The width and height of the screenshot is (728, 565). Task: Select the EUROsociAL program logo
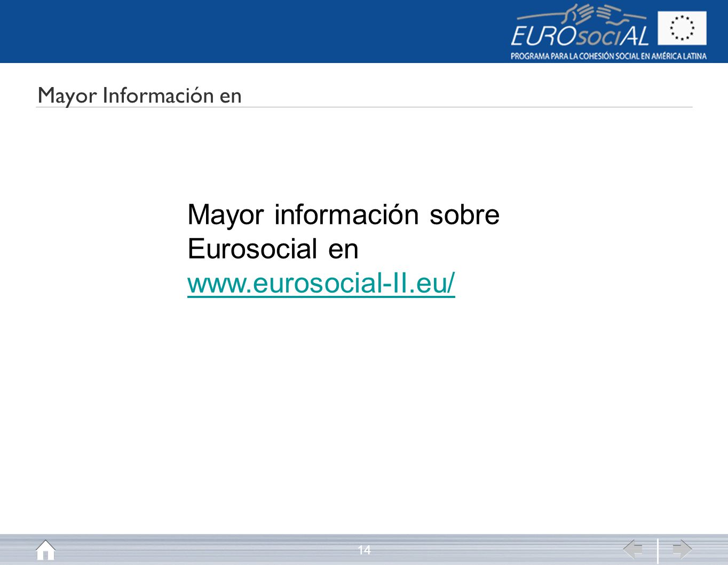580,26
